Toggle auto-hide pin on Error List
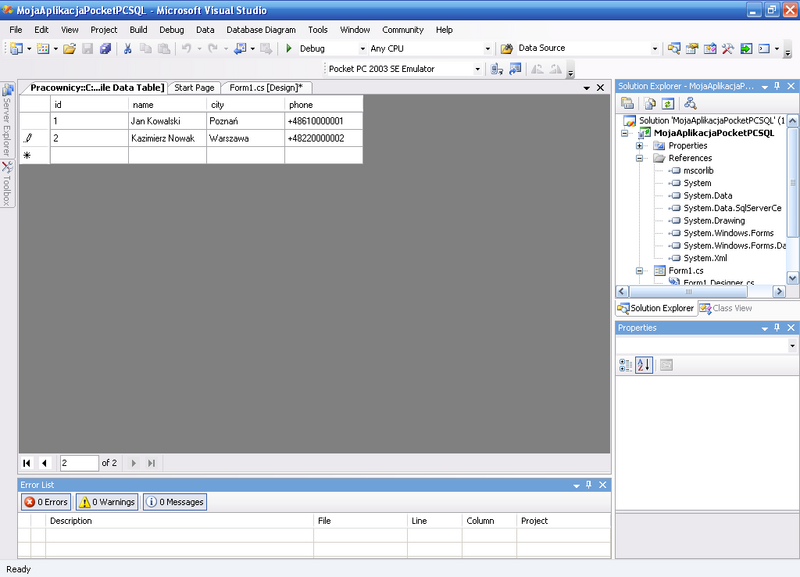 (x=589, y=485)
